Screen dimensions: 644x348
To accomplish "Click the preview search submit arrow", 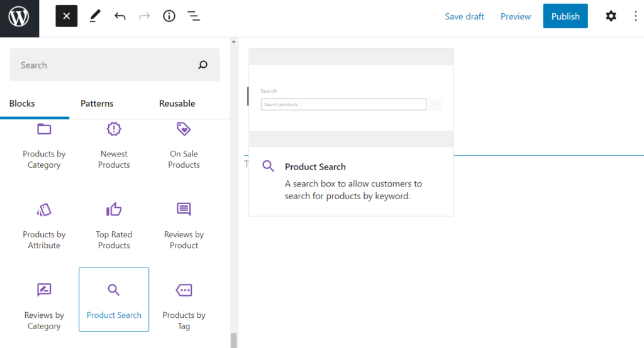I will pos(435,104).
